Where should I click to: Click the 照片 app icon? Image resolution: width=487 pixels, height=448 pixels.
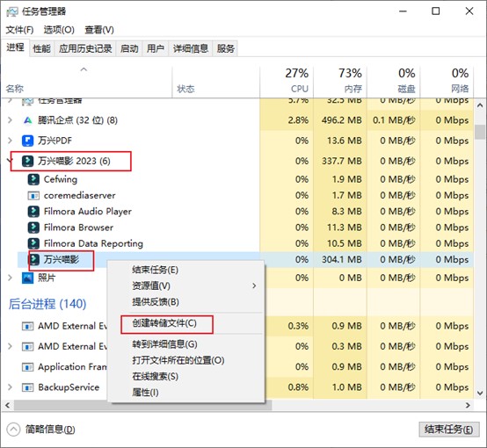[27, 278]
